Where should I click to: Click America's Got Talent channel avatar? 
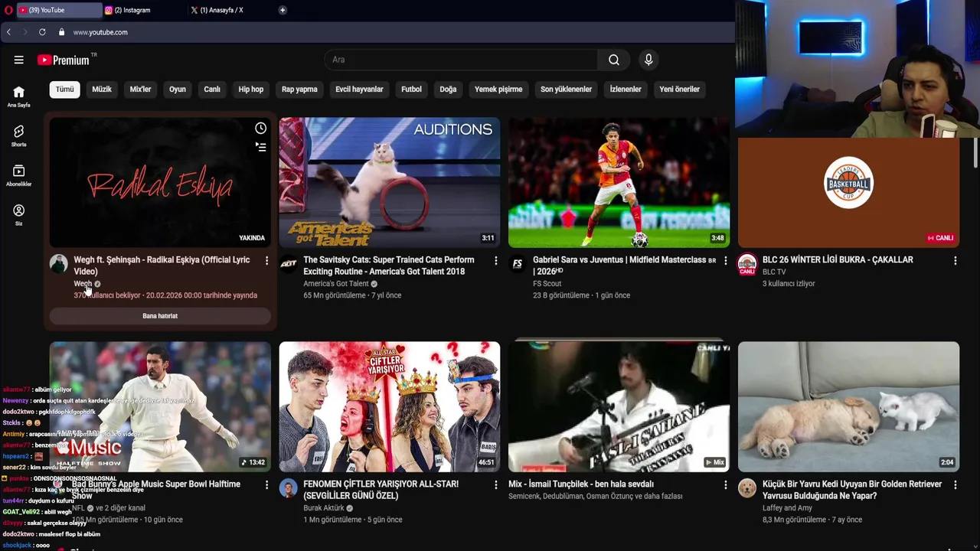(288, 264)
